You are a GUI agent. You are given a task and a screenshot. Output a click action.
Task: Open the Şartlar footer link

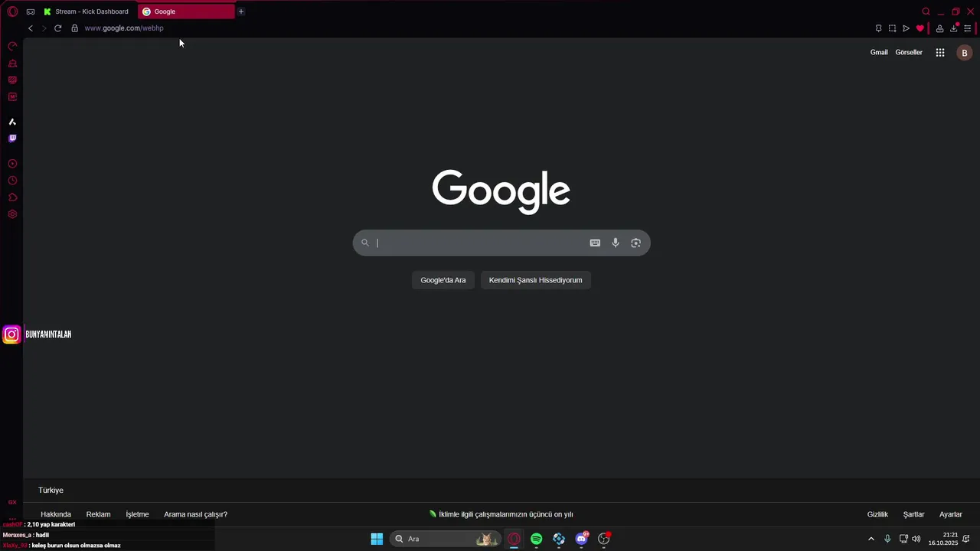click(x=913, y=514)
